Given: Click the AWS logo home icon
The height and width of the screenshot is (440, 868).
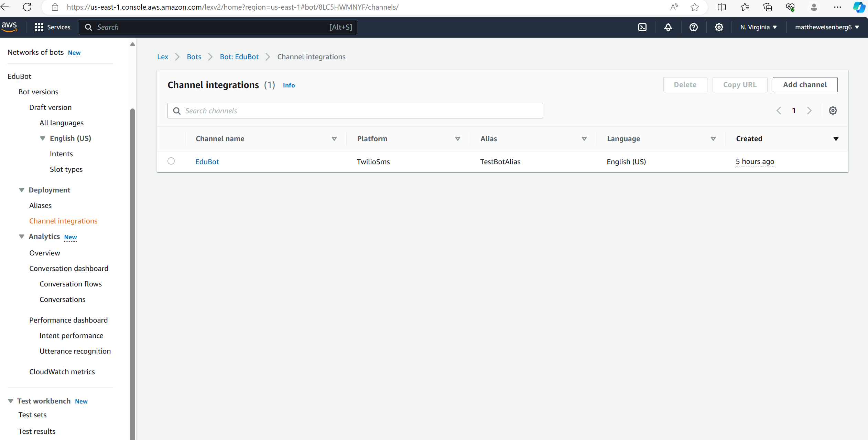Looking at the screenshot, I should coord(9,27).
